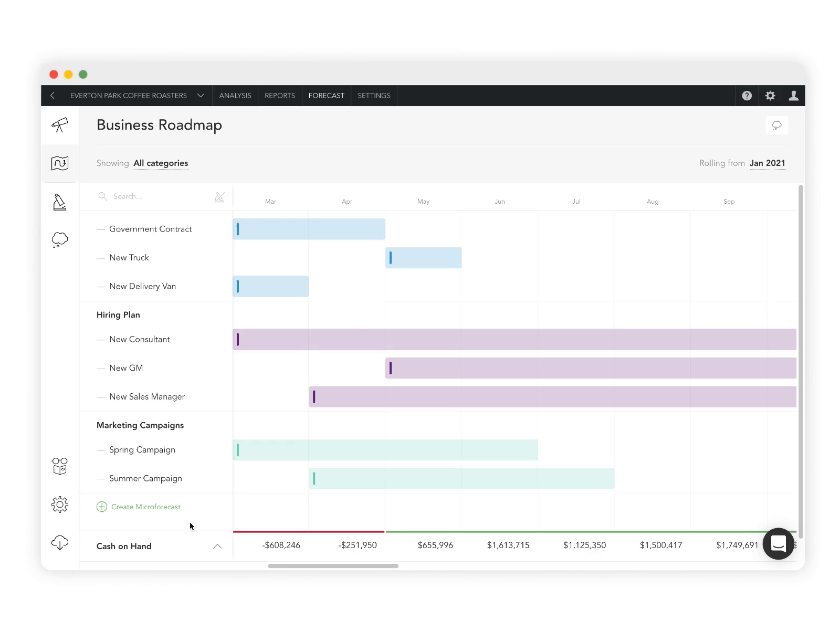
Task: Open the live chat bubble widget
Action: tap(778, 543)
